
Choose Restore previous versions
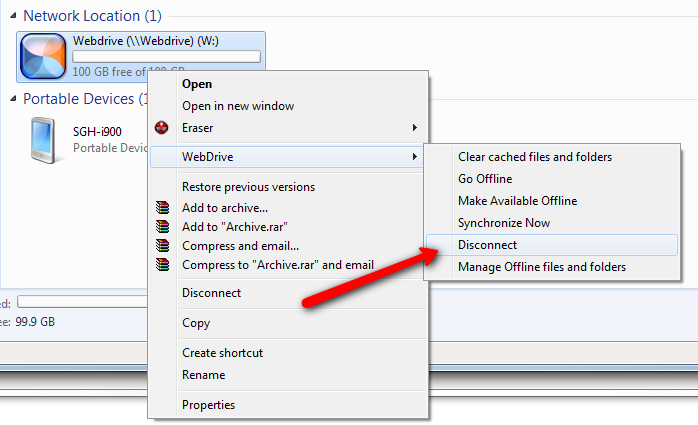(248, 187)
